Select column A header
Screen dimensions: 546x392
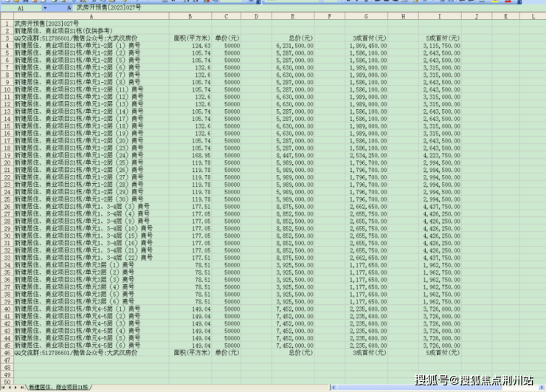click(x=91, y=16)
